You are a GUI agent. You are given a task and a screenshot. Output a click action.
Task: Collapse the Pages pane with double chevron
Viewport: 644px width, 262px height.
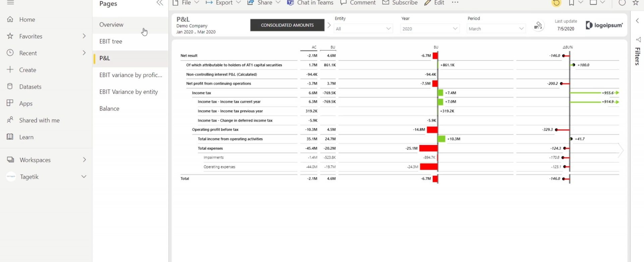pos(160,3)
